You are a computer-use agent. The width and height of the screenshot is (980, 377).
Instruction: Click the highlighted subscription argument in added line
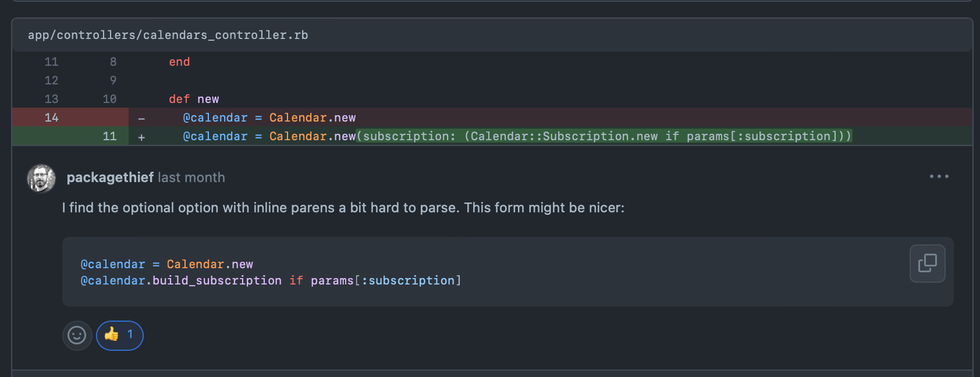tap(603, 136)
